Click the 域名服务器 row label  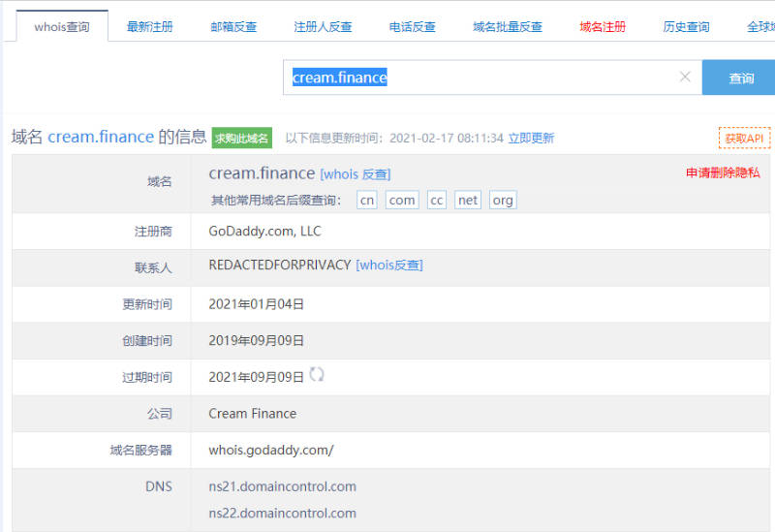pos(140,450)
